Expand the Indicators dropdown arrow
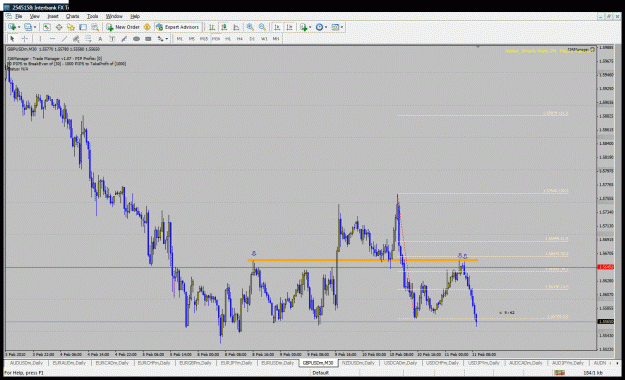 310,27
